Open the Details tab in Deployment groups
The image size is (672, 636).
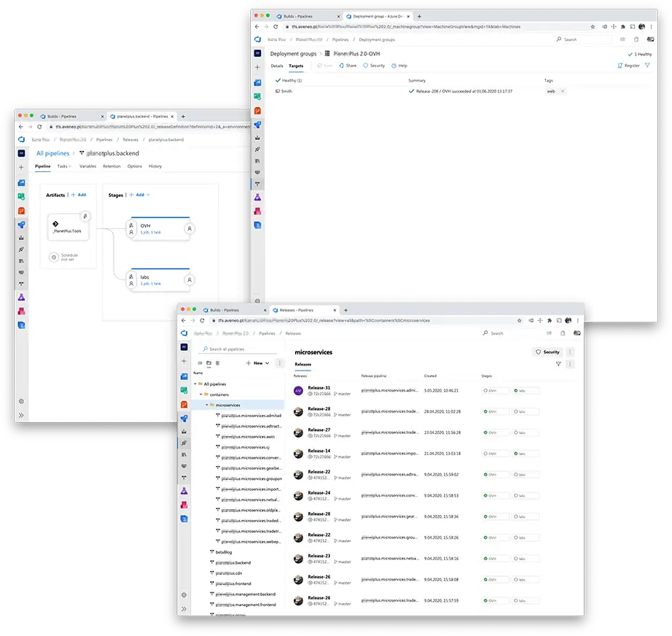(277, 66)
